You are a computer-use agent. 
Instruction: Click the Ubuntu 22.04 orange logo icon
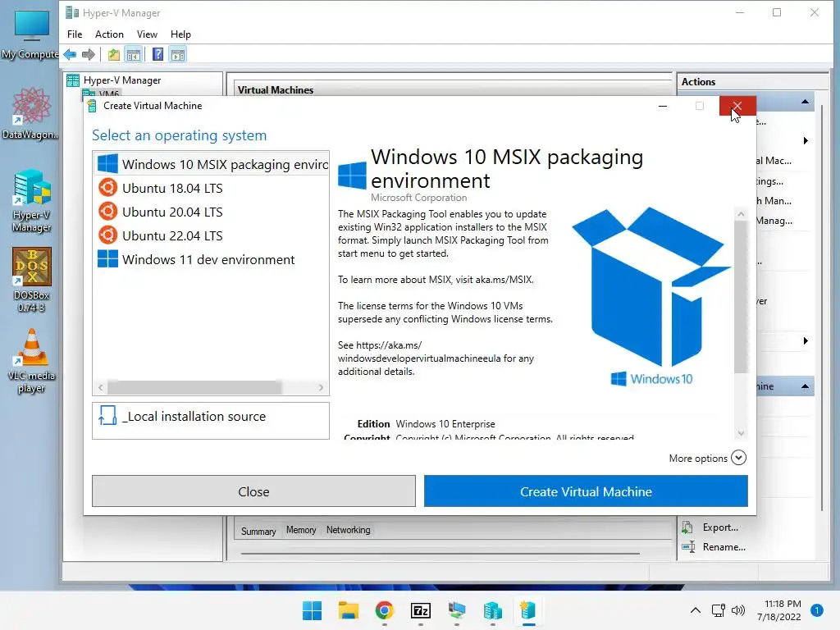tap(107, 235)
